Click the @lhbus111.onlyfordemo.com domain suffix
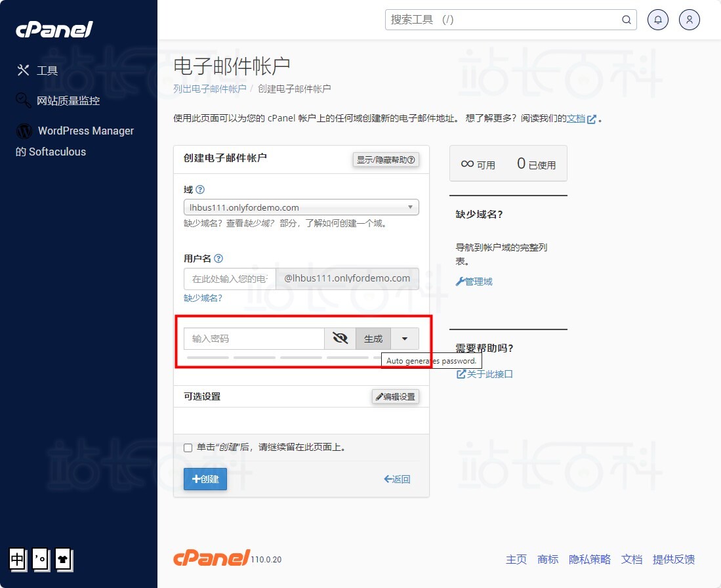Viewport: 721px width, 588px height. pyautogui.click(x=347, y=278)
